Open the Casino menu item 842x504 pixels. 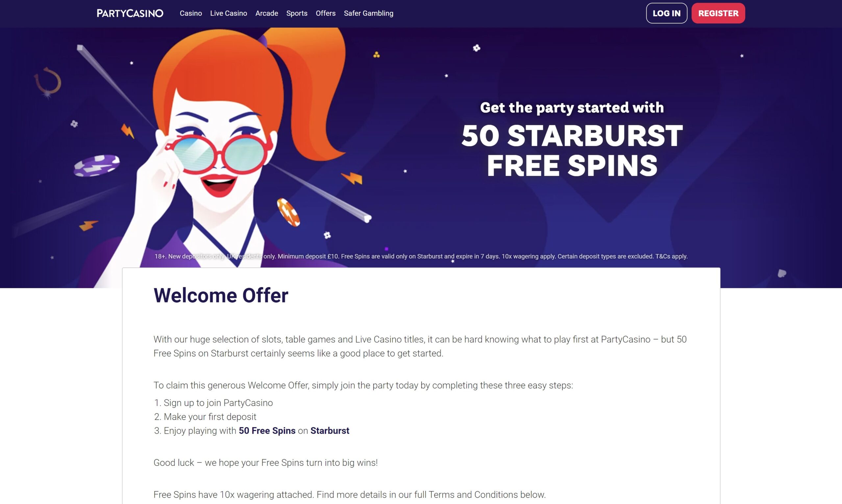click(191, 13)
